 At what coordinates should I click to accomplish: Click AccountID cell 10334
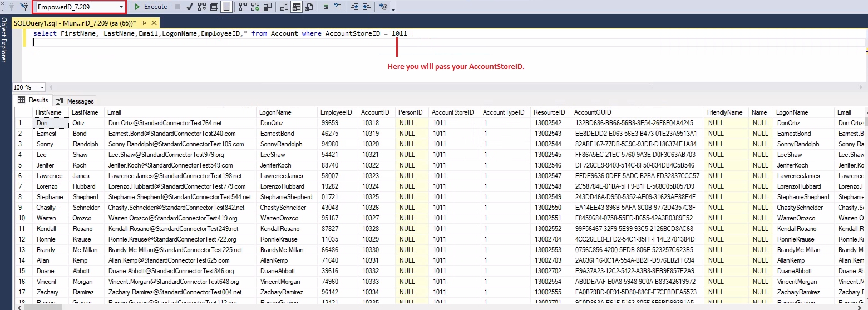coord(376,292)
